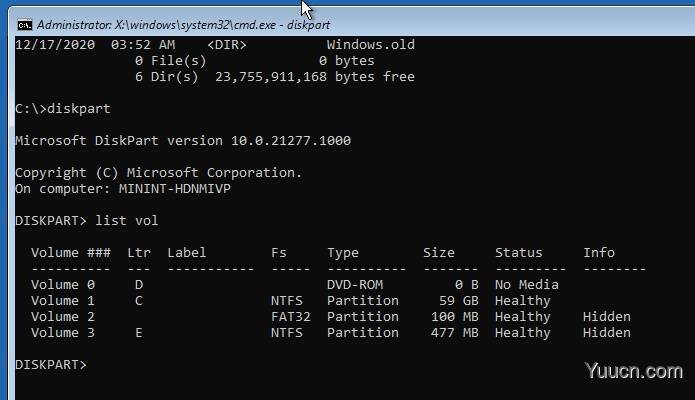Viewport: 695px width, 400px height.
Task: Click the 'C:\>diskpart' command line
Action: tap(62, 109)
